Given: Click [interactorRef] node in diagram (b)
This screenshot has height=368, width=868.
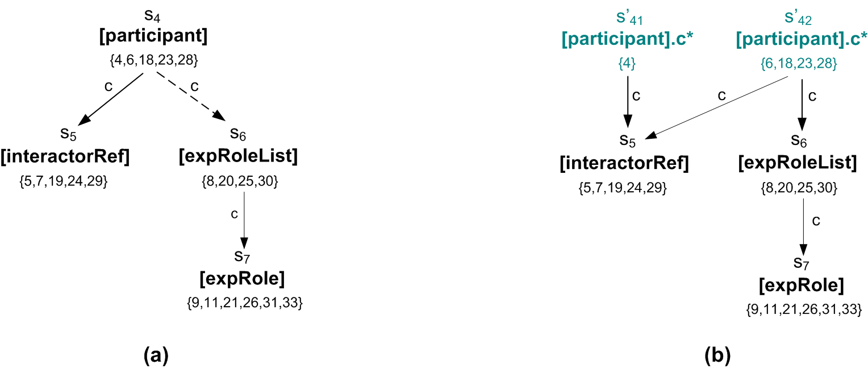Looking at the screenshot, I should (624, 164).
